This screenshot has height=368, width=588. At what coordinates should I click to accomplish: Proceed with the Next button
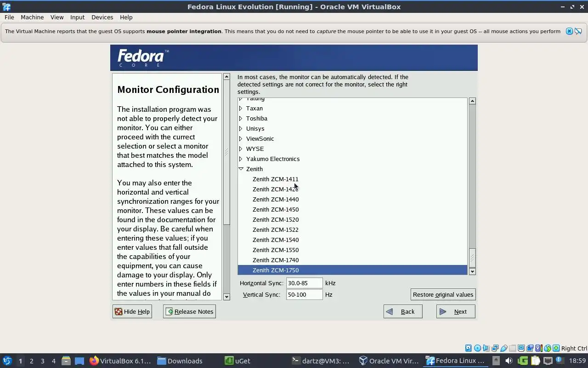(456, 311)
